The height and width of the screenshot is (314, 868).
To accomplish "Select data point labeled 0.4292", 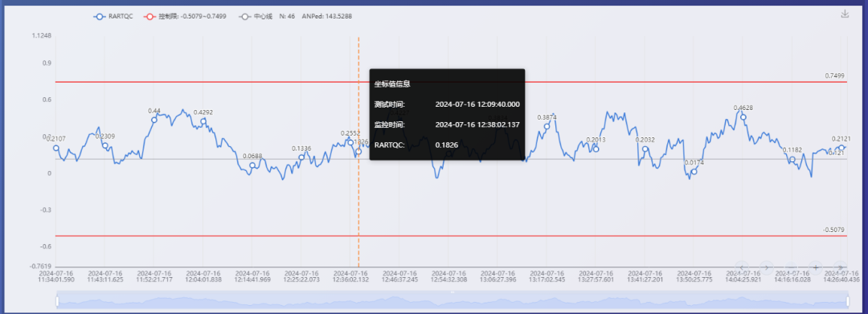I will pyautogui.click(x=203, y=120).
